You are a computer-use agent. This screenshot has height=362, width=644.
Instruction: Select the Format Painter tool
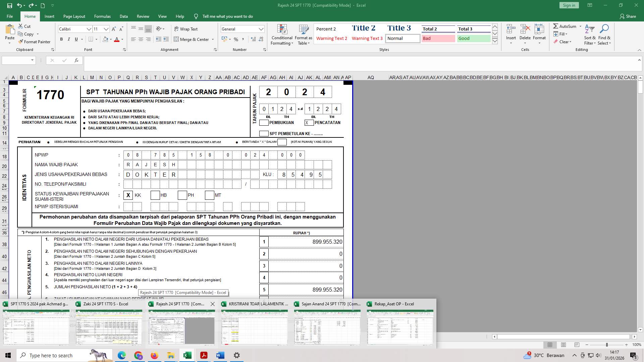35,42
